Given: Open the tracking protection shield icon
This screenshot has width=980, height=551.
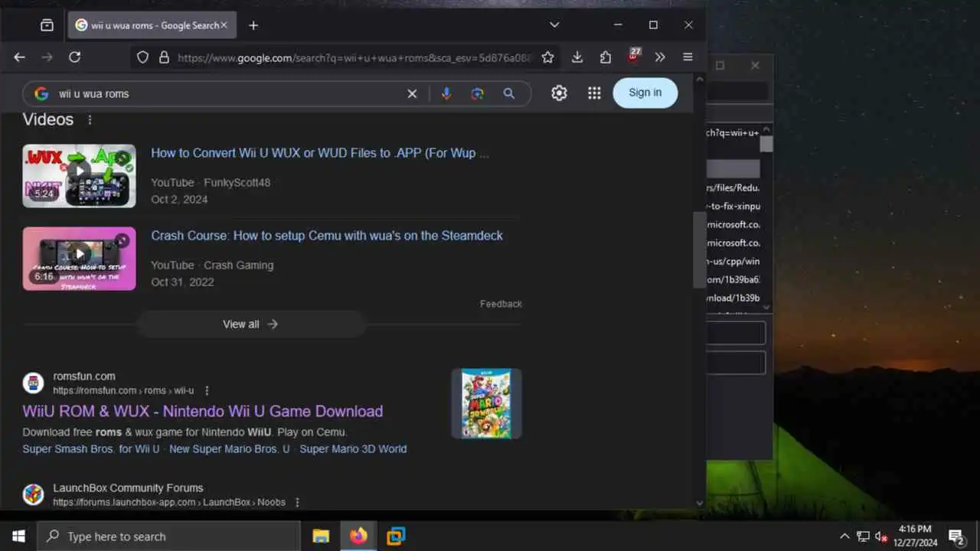Looking at the screenshot, I should (142, 57).
